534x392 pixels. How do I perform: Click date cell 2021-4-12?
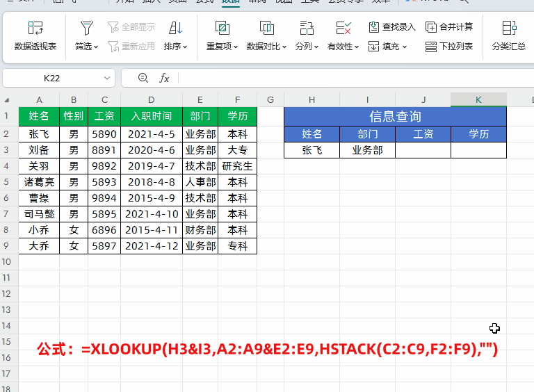[152, 246]
